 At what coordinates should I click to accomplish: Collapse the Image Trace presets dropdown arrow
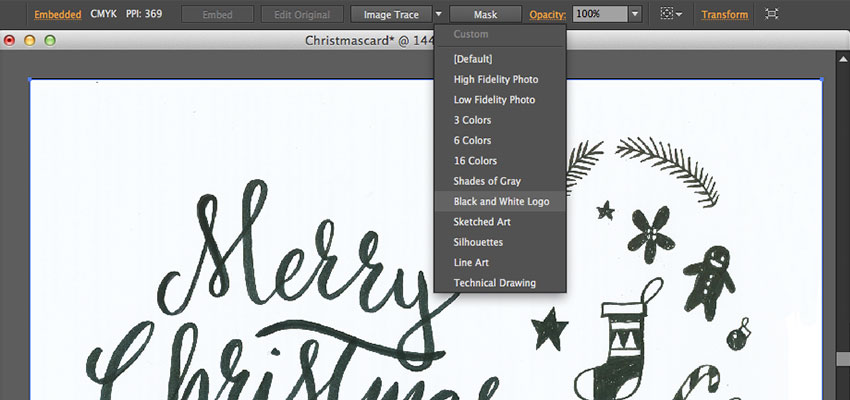(x=439, y=15)
